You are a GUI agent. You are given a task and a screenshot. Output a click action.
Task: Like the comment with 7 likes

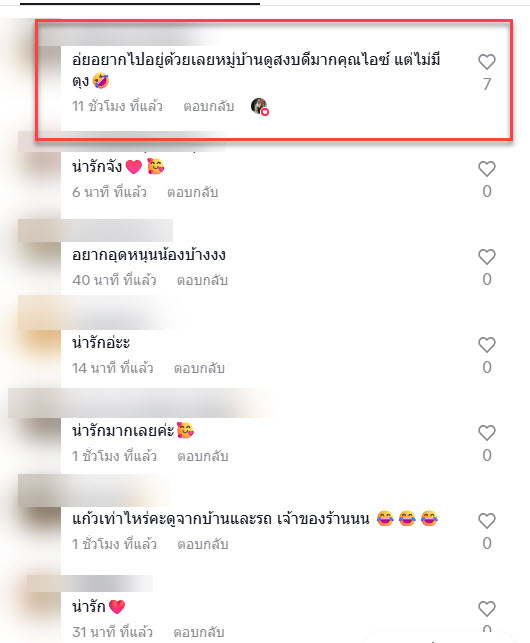pyautogui.click(x=487, y=62)
